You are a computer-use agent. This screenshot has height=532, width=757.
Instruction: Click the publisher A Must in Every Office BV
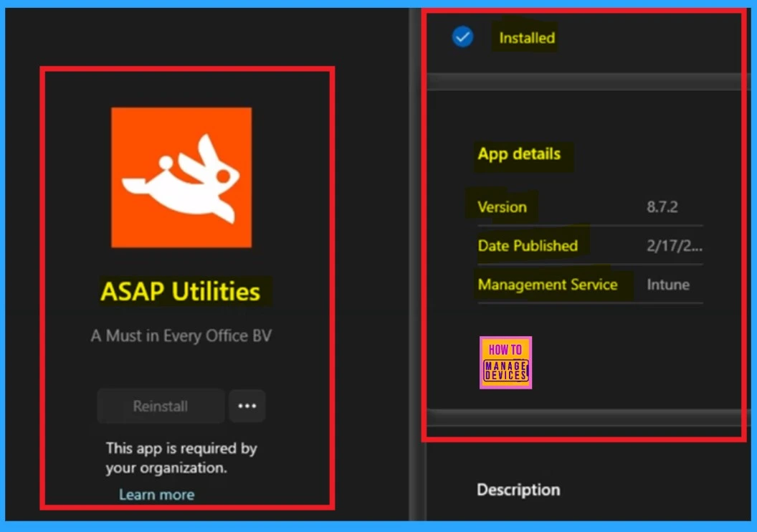coord(181,336)
